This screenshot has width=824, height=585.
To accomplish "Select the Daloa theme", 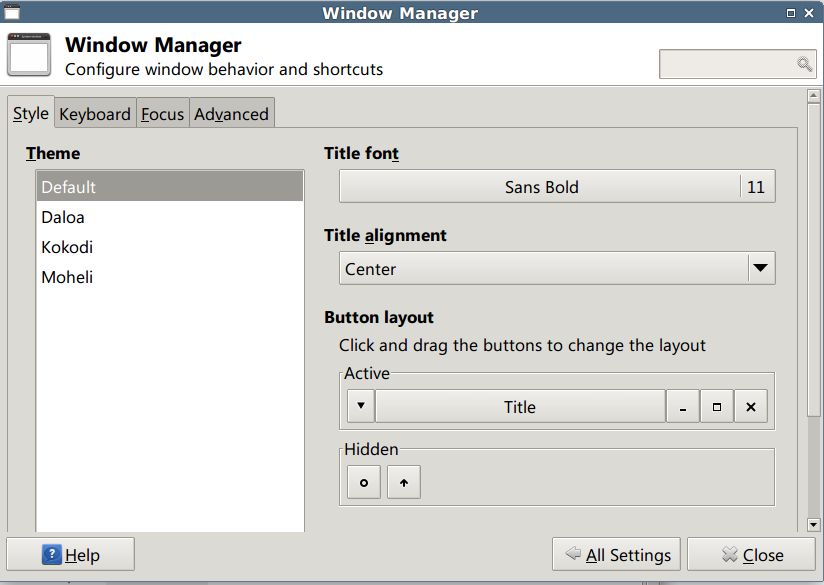I will 63,217.
